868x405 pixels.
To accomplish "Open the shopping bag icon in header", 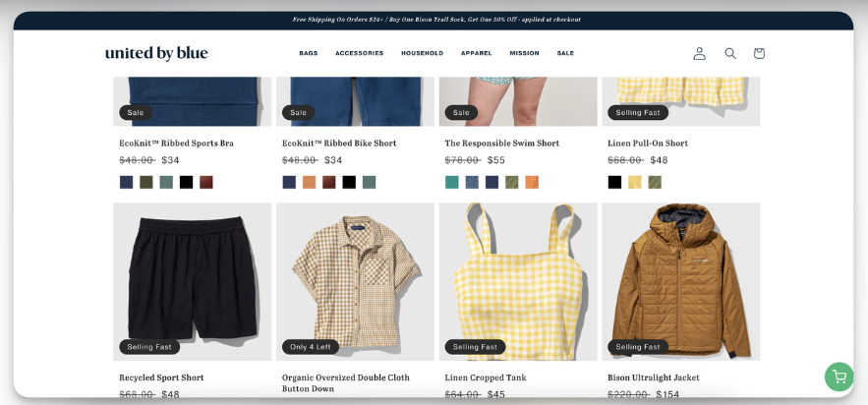I will 759,53.
